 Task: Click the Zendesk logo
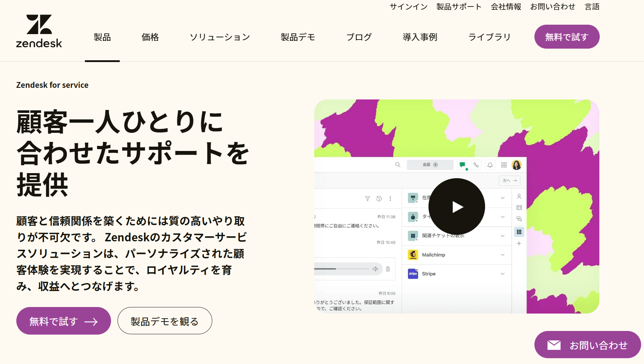pyautogui.click(x=39, y=31)
